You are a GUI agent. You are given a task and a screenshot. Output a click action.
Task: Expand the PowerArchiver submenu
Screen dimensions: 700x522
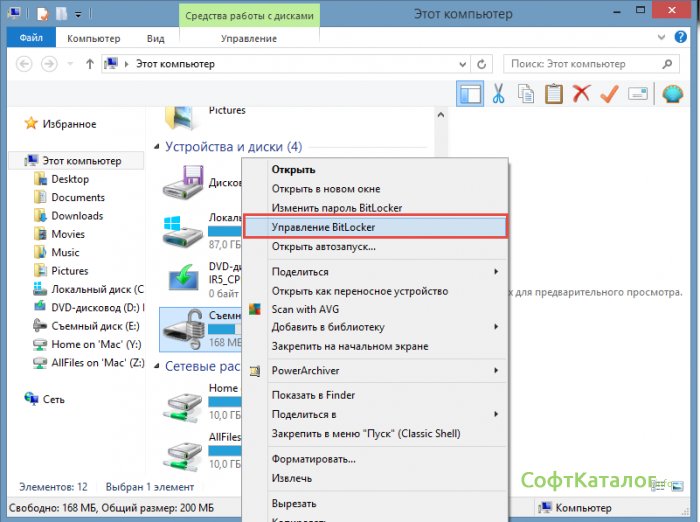pyautogui.click(x=496, y=371)
